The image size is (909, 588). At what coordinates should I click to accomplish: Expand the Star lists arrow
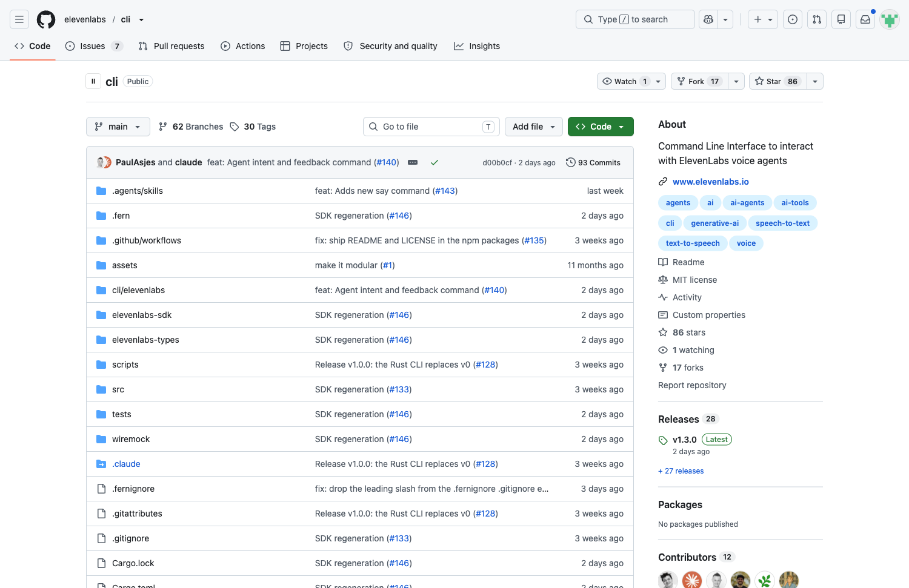tap(815, 81)
